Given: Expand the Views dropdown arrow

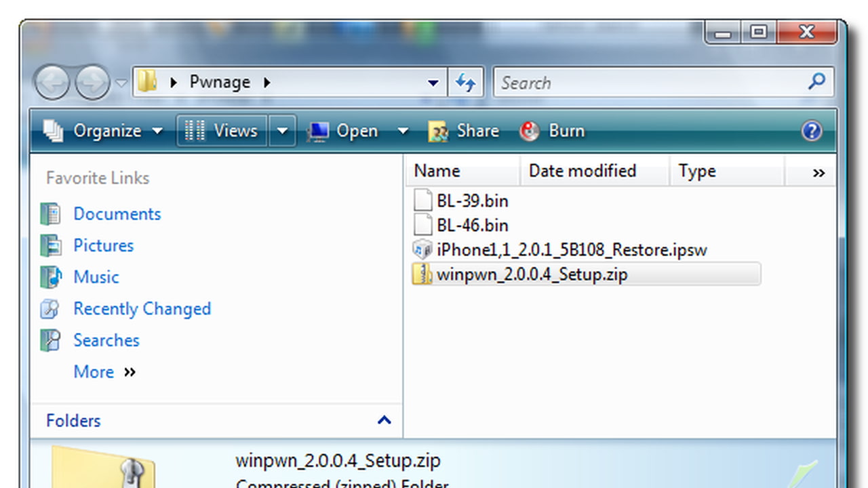Looking at the screenshot, I should (283, 131).
